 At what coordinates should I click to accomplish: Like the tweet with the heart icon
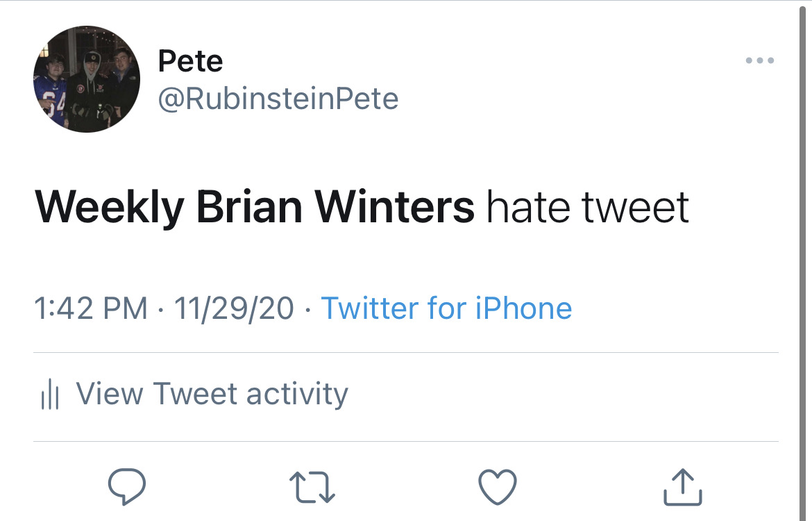coord(498,487)
